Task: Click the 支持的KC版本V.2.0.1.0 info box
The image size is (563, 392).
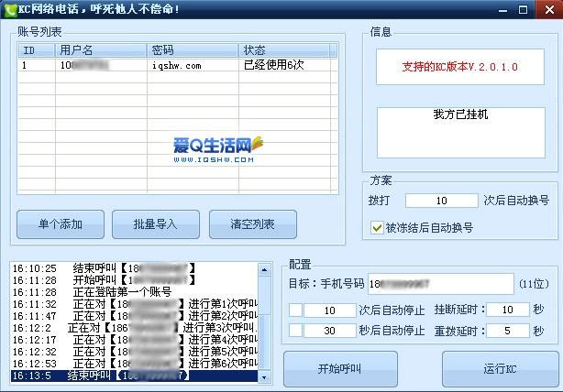Action: (x=460, y=67)
